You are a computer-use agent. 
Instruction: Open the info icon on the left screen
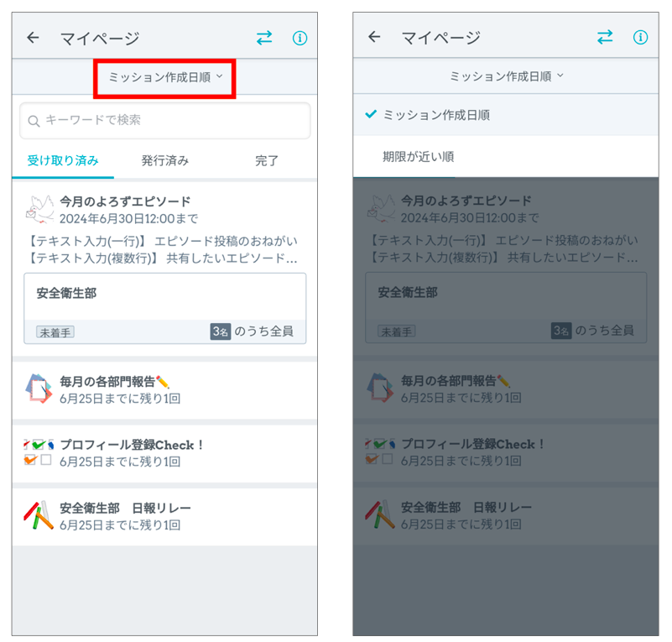point(300,38)
